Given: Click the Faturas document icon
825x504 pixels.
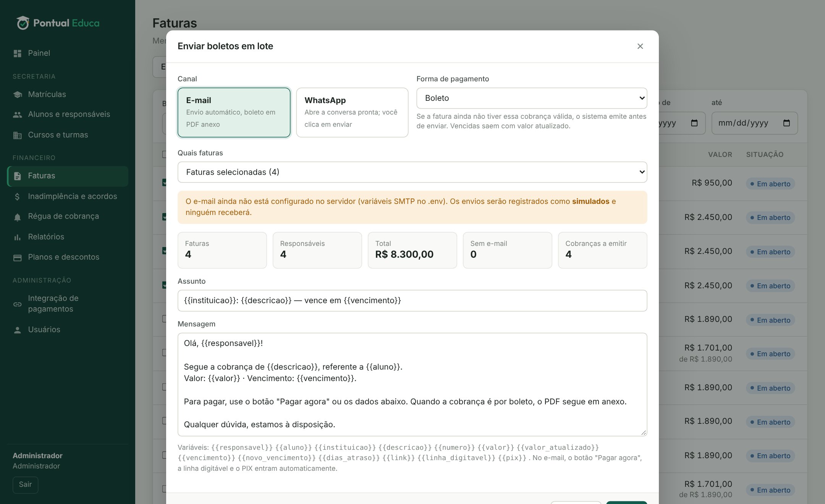Looking at the screenshot, I should click(x=17, y=176).
